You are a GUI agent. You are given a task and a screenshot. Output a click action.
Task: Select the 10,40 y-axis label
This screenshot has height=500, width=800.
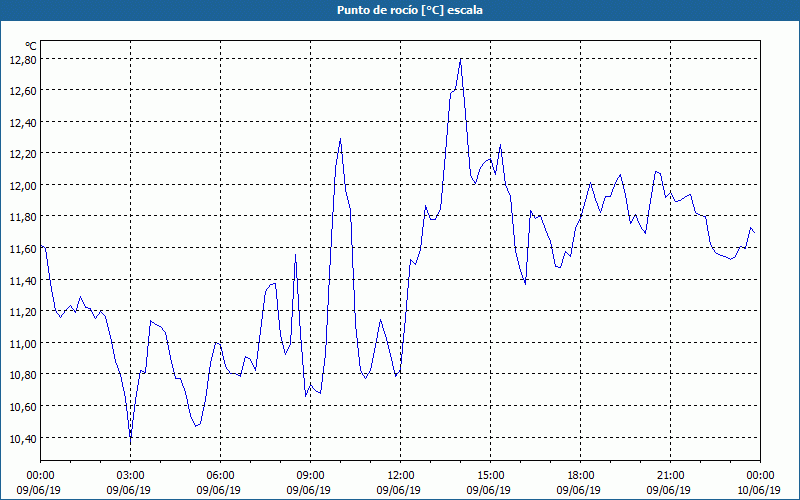23,438
